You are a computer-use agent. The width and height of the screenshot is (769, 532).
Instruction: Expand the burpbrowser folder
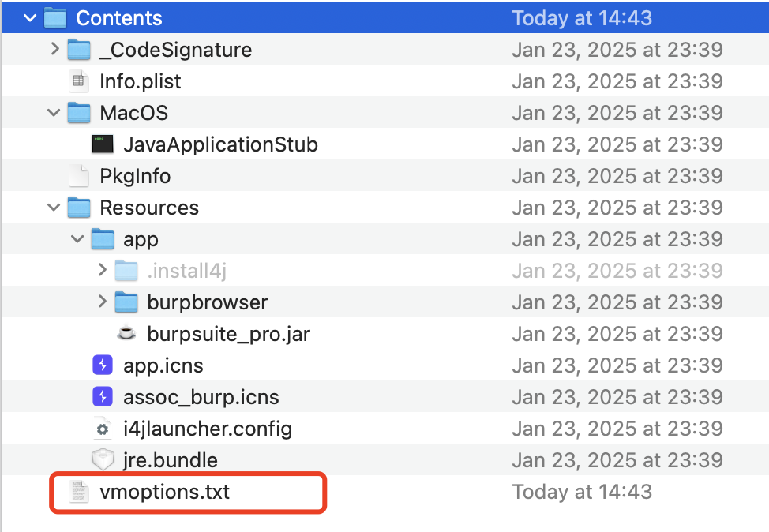click(x=102, y=302)
